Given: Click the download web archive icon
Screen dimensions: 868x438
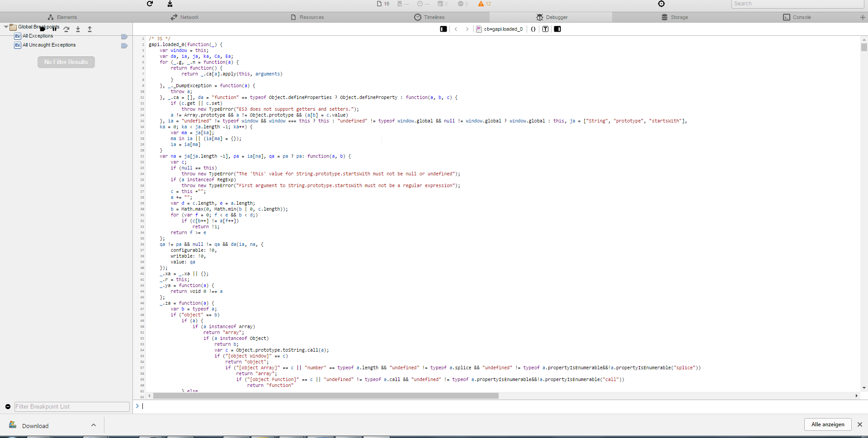Looking at the screenshot, I should point(170,4).
